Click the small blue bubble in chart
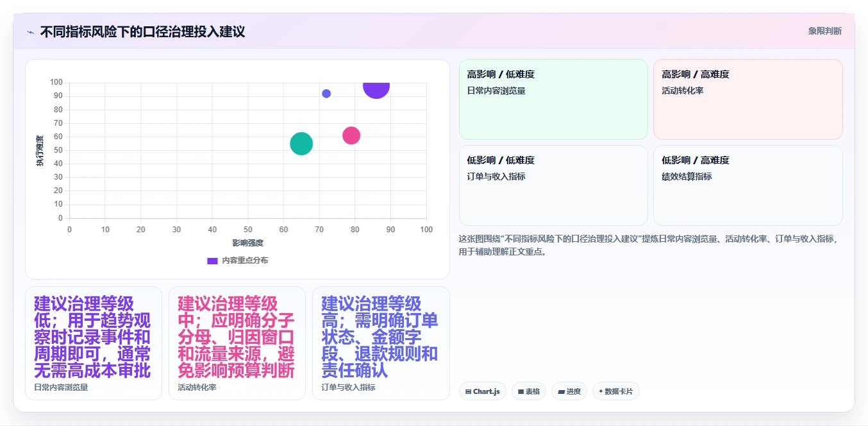Image resolution: width=868 pixels, height=426 pixels. point(326,94)
